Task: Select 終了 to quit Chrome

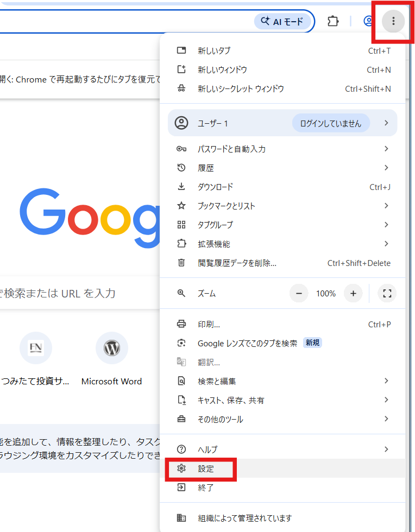Action: (282, 487)
